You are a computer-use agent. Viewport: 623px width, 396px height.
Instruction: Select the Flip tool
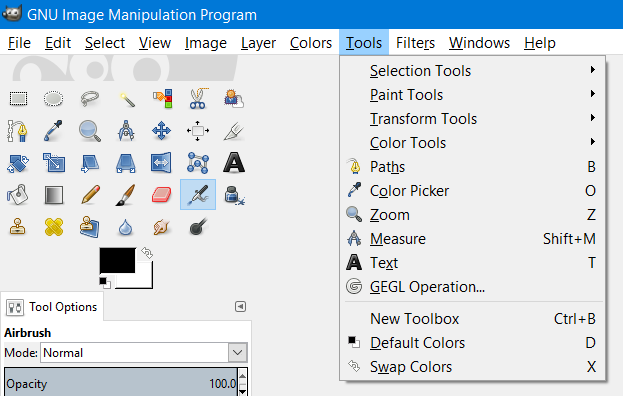click(x=162, y=163)
